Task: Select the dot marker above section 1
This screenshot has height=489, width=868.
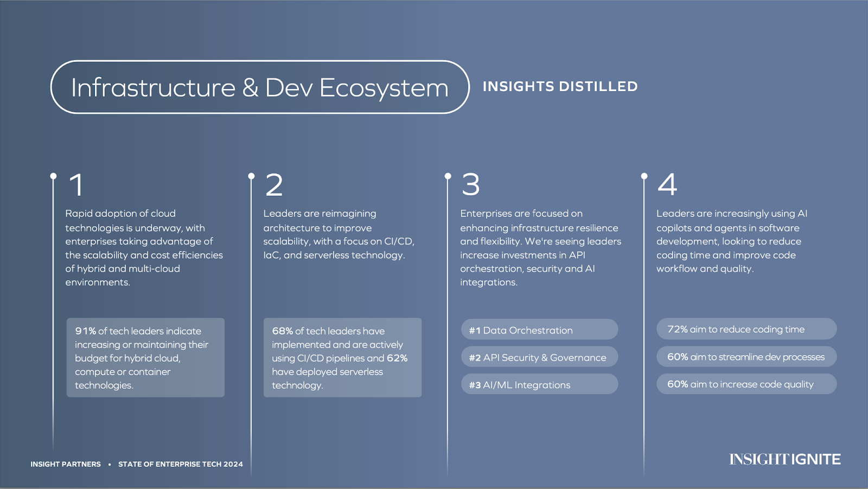Action: click(53, 176)
